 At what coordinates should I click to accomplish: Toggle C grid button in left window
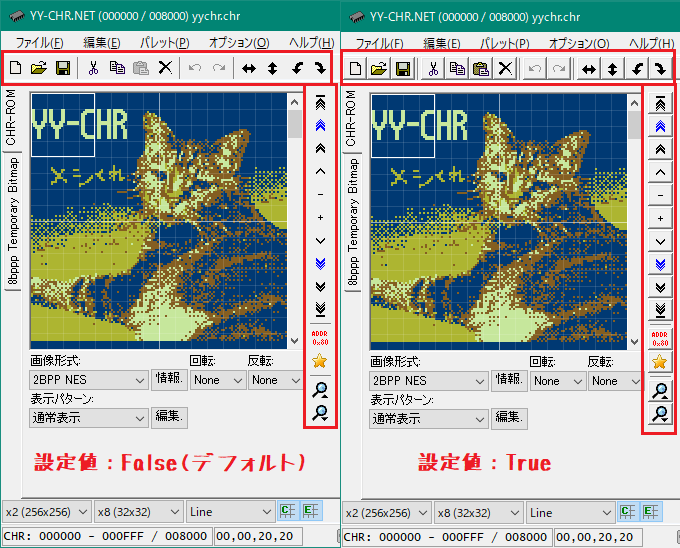point(288,511)
